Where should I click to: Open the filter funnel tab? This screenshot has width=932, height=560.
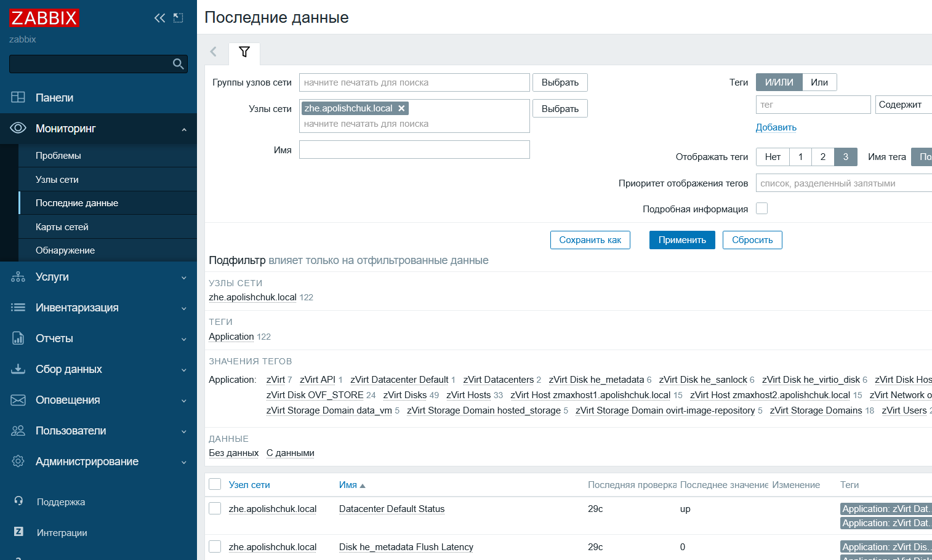tap(244, 52)
